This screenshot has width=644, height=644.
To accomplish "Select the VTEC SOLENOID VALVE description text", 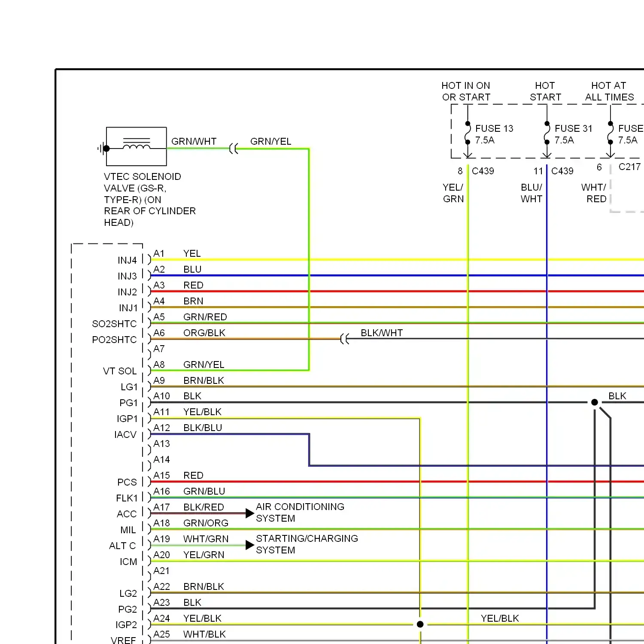I will click(x=149, y=200).
